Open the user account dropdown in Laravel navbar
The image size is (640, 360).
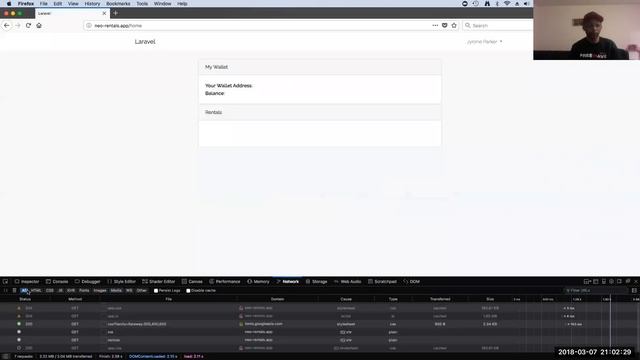point(484,42)
